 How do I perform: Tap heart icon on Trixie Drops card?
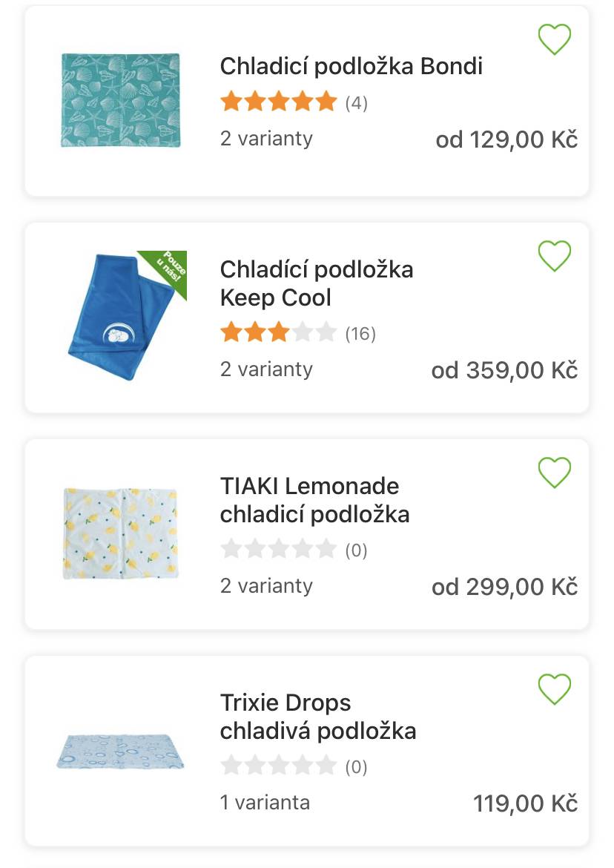click(554, 688)
